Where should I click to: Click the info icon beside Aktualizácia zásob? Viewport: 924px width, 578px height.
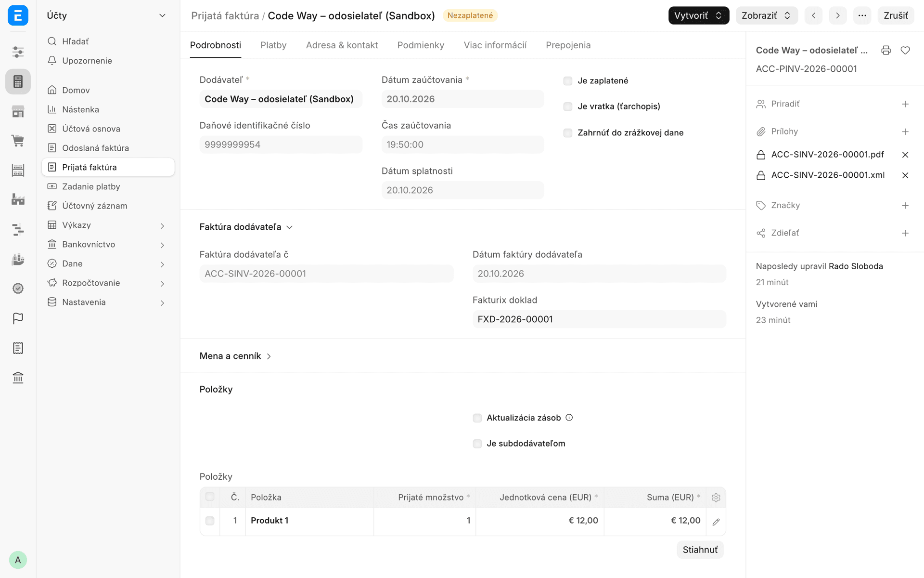[569, 418]
